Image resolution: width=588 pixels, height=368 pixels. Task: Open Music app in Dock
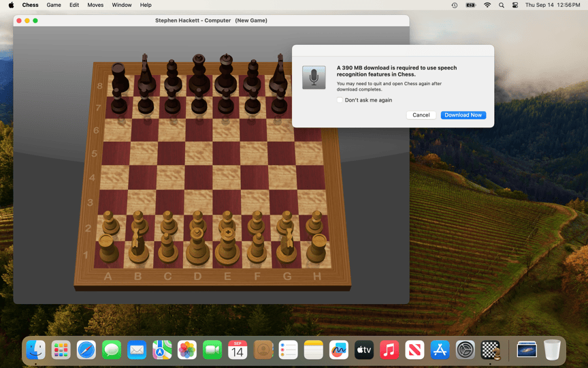coord(389,350)
